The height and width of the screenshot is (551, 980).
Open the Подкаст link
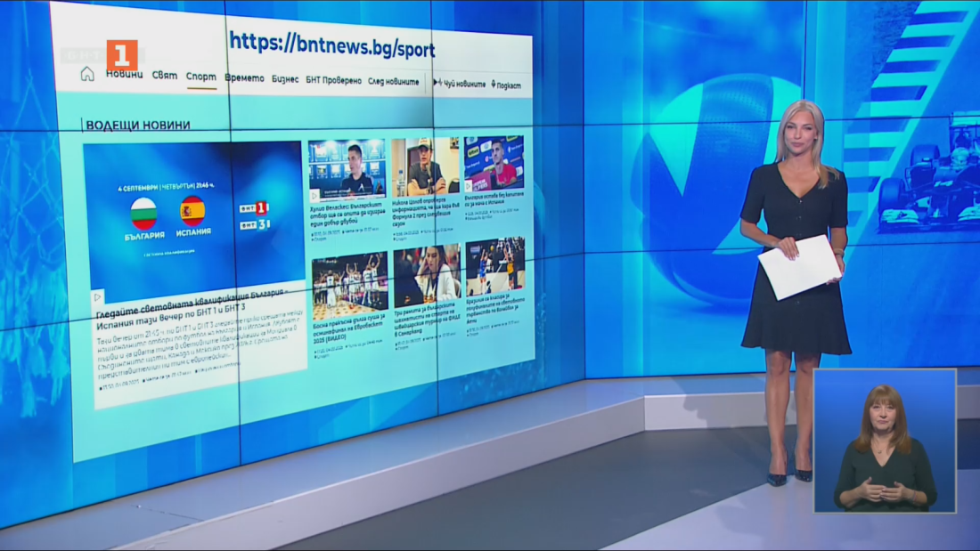tap(506, 85)
